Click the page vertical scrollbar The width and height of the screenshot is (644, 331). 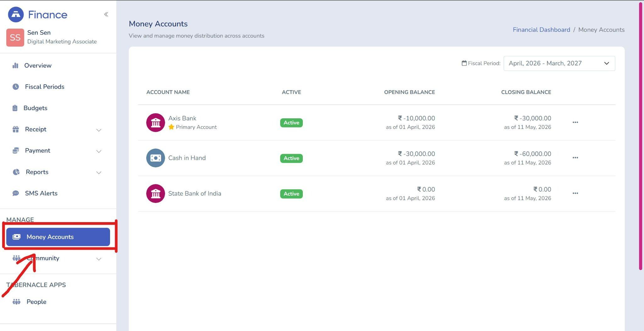pos(641,136)
